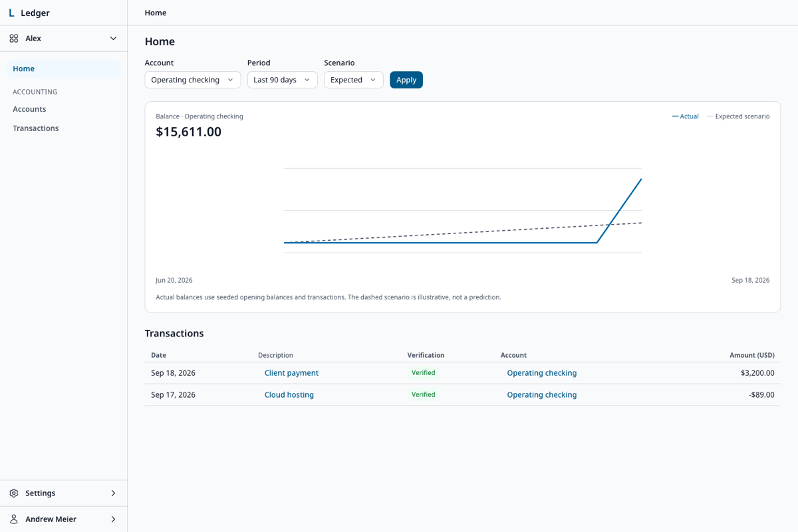The height and width of the screenshot is (532, 798).
Task: Click the Sep 18, 2026 transaction date cell
Action: pos(173,373)
